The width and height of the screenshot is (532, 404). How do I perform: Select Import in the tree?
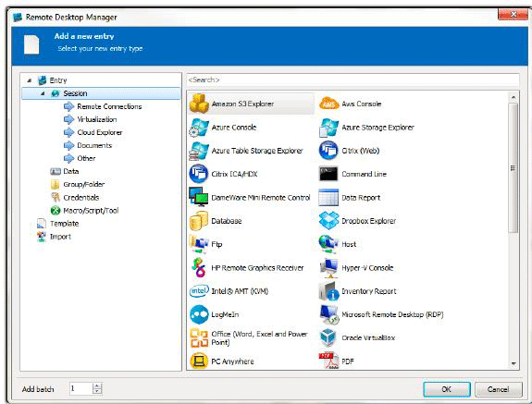tap(60, 237)
